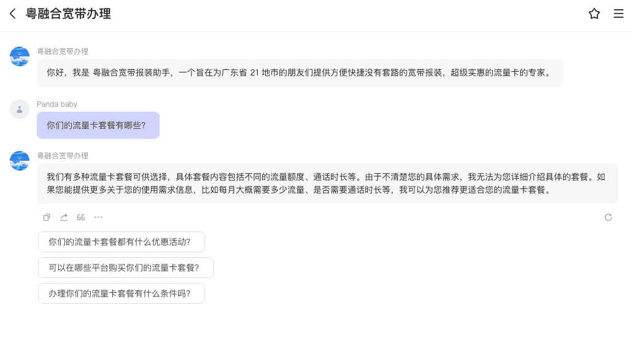Open the hamburger menu at top right
This screenshot has width=633, height=364.
click(x=618, y=14)
